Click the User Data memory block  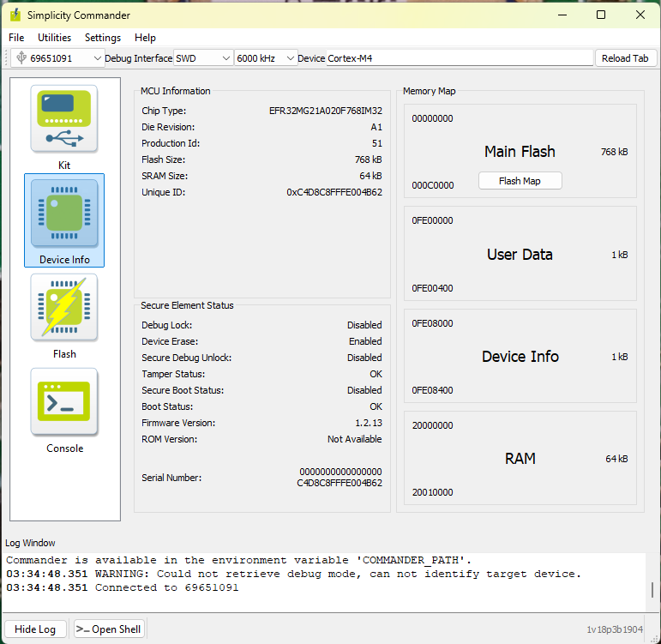[520, 254]
